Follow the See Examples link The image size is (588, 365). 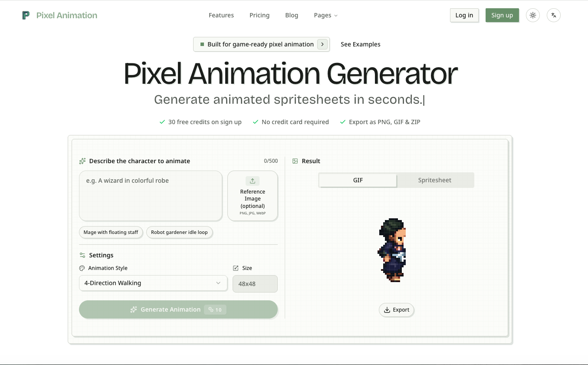(x=361, y=44)
